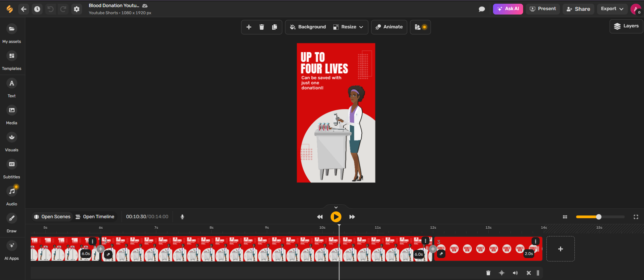This screenshot has width=644, height=280.
Task: Toggle fullscreen timeline view
Action: [x=636, y=217]
